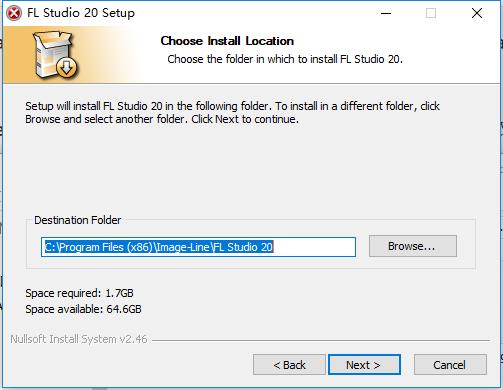Close the FL Studio 20 Setup window
Image resolution: width=503 pixels, height=390 pixels.
(477, 13)
